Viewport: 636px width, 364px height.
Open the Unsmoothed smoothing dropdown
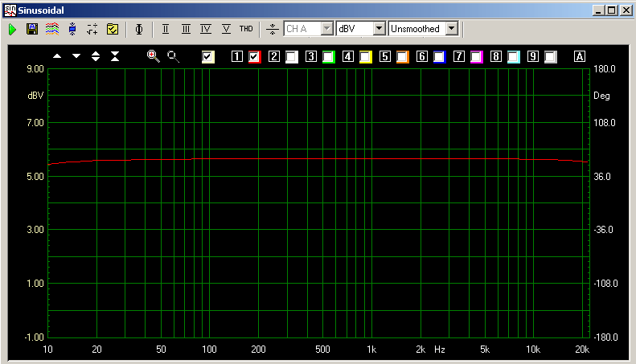pos(423,29)
